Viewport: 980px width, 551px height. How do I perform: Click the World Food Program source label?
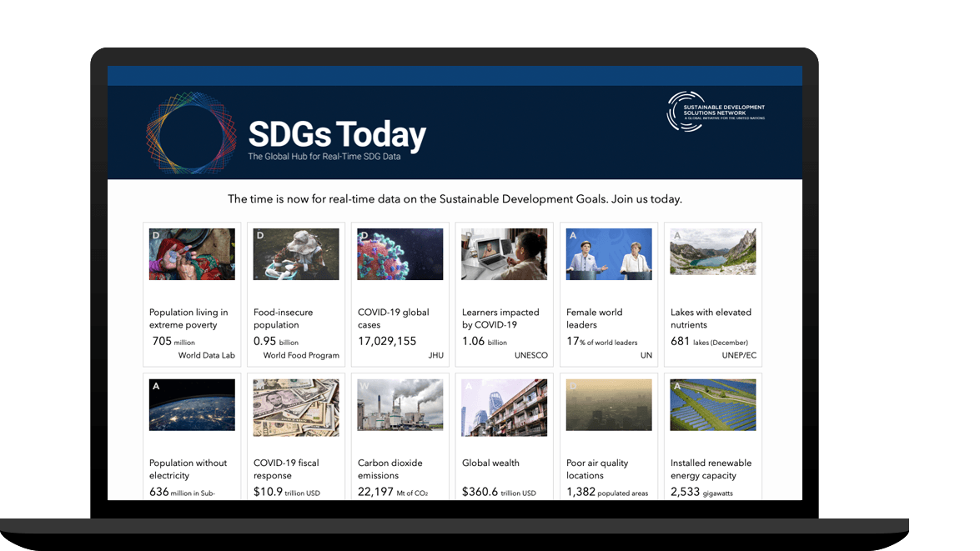point(301,355)
